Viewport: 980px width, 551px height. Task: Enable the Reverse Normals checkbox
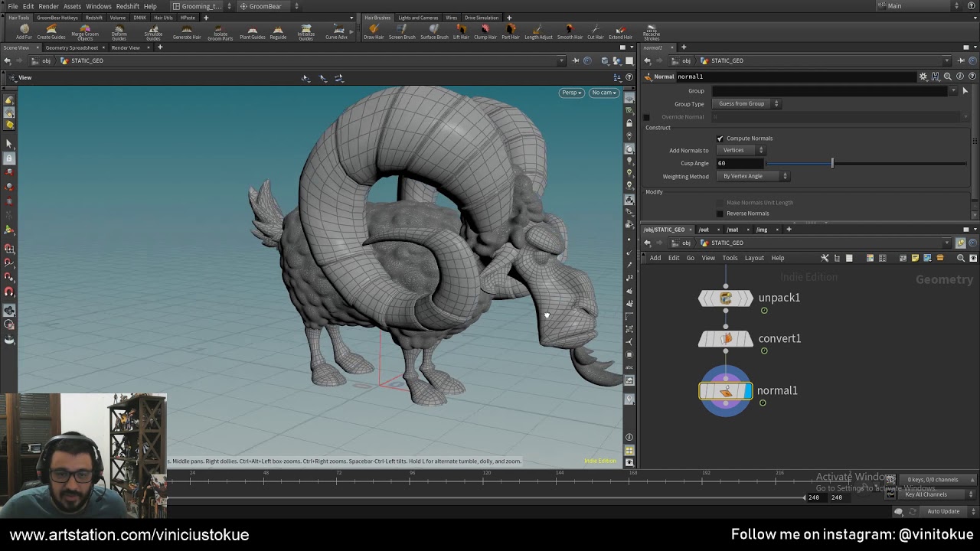pos(720,214)
